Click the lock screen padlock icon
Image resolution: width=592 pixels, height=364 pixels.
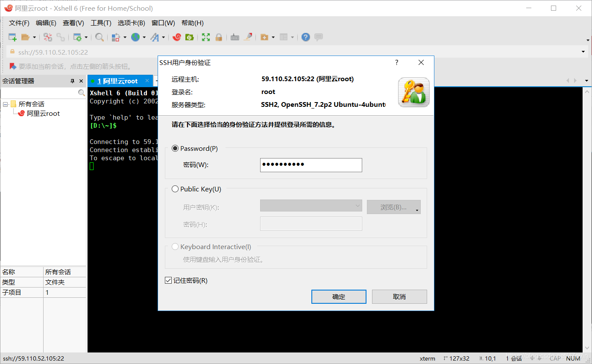(219, 37)
